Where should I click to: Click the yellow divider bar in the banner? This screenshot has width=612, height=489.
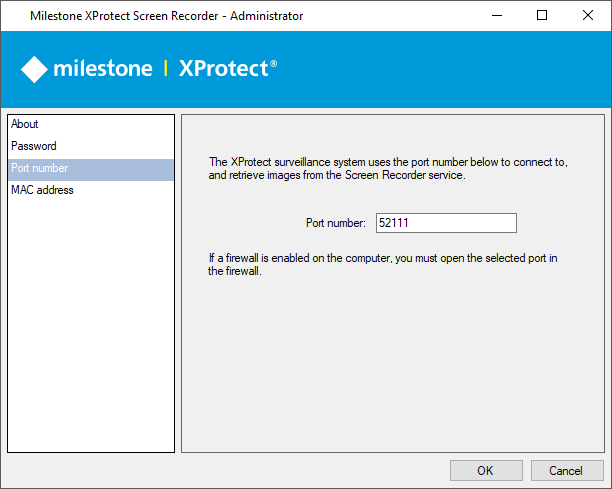165,69
